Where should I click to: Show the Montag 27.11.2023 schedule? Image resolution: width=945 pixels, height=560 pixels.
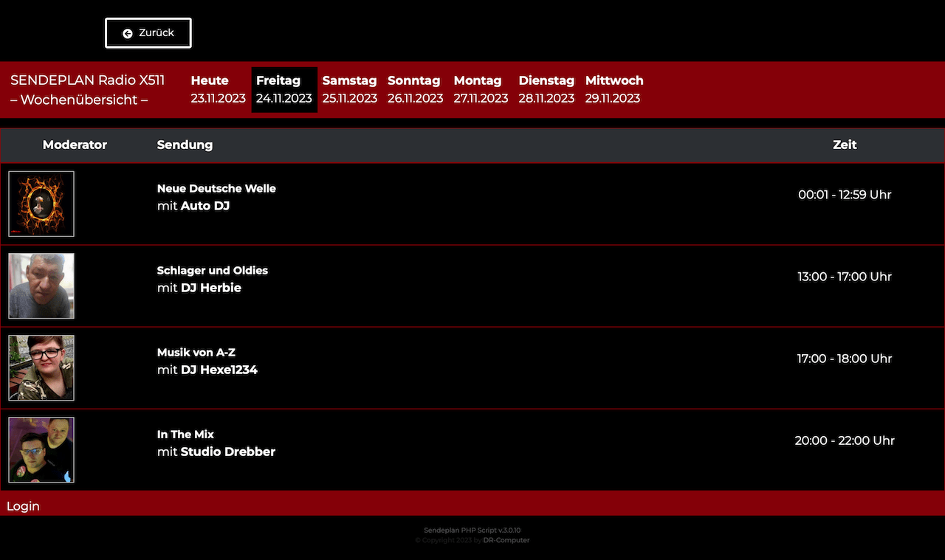(481, 89)
